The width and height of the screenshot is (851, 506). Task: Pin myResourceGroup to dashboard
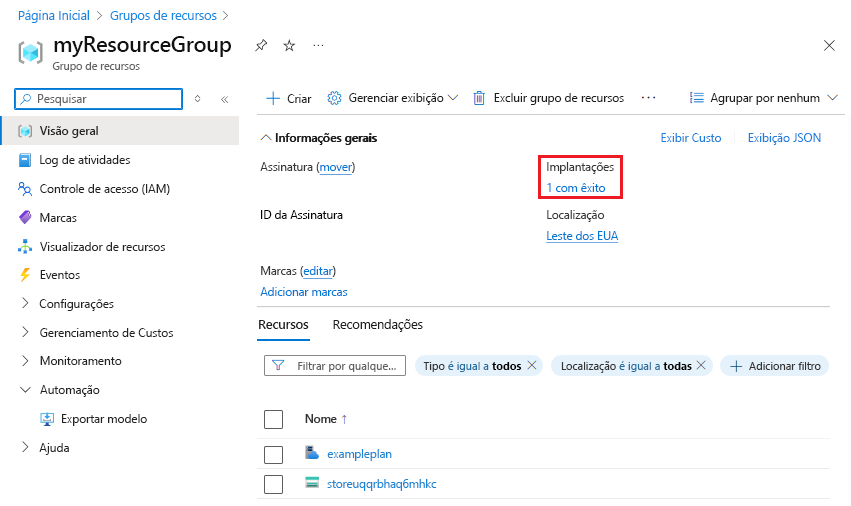click(x=261, y=45)
